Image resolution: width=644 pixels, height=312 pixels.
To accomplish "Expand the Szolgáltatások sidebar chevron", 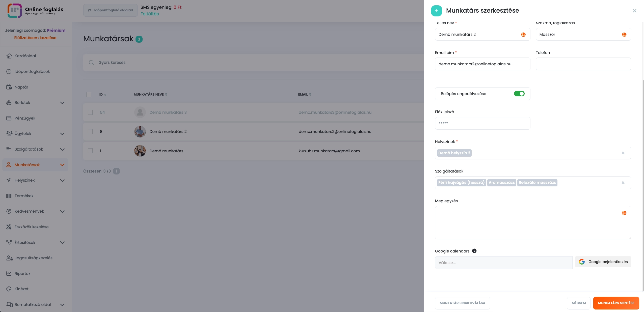I will [62, 149].
